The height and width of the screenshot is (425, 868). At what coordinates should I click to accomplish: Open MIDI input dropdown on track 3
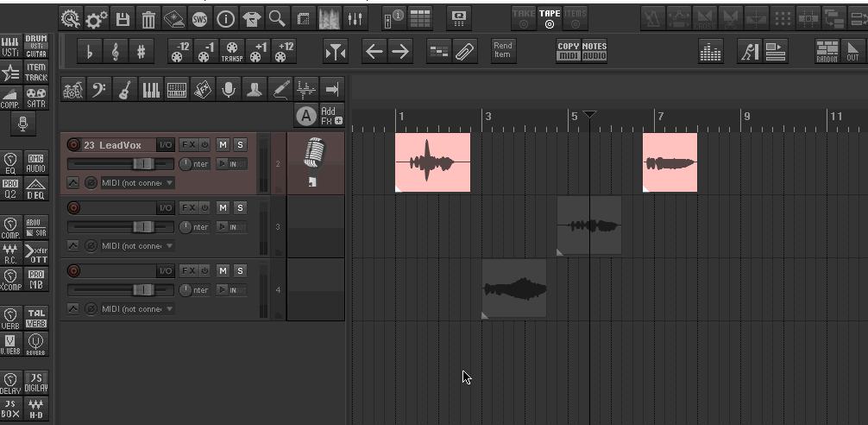138,246
